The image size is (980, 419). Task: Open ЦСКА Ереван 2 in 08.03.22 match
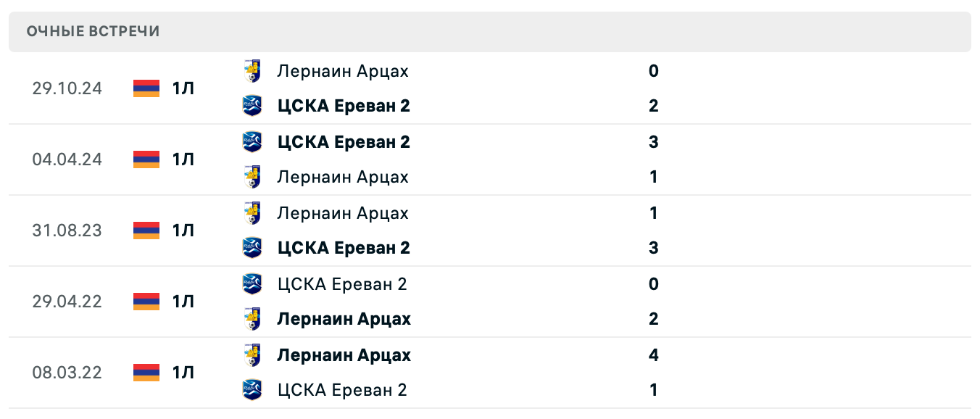[x=342, y=390]
